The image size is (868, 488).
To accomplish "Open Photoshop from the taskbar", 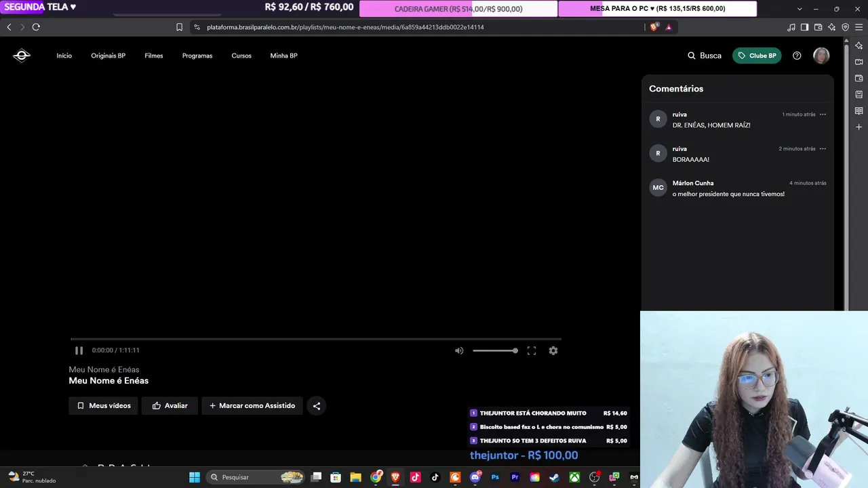I will tap(495, 477).
